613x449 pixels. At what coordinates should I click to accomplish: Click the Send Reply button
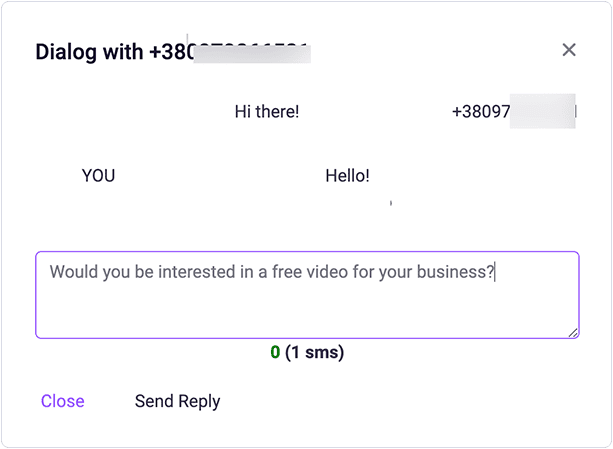pos(177,401)
